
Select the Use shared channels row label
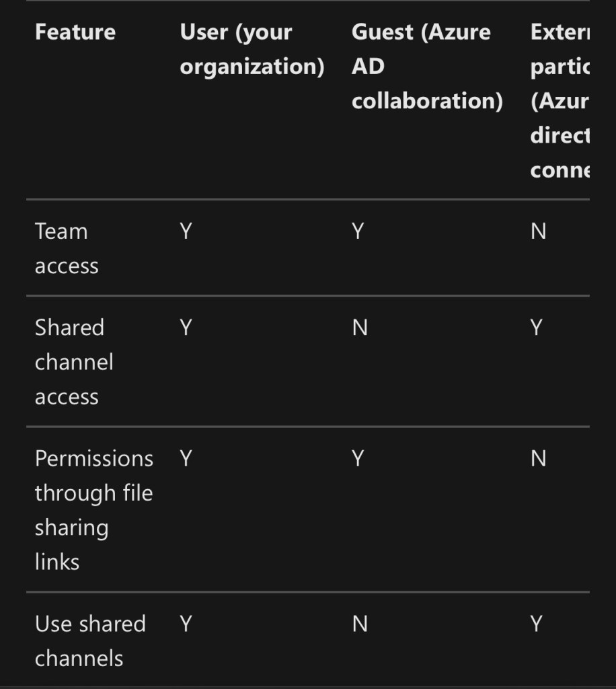point(90,641)
